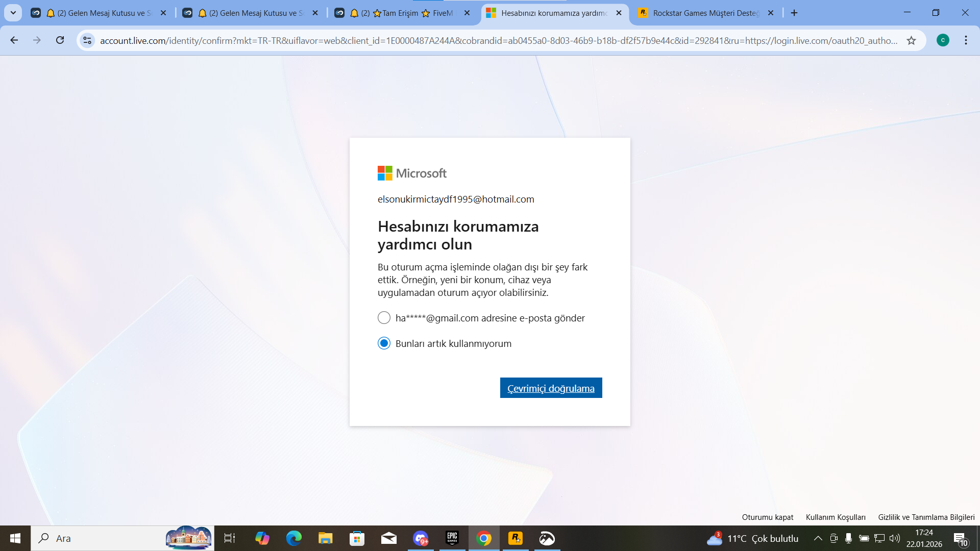The height and width of the screenshot is (551, 980).
Task: Click the search highlights image in the taskbar
Action: tap(188, 538)
